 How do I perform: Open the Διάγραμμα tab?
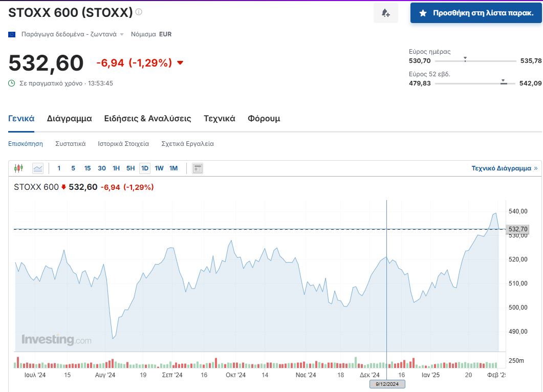click(69, 118)
